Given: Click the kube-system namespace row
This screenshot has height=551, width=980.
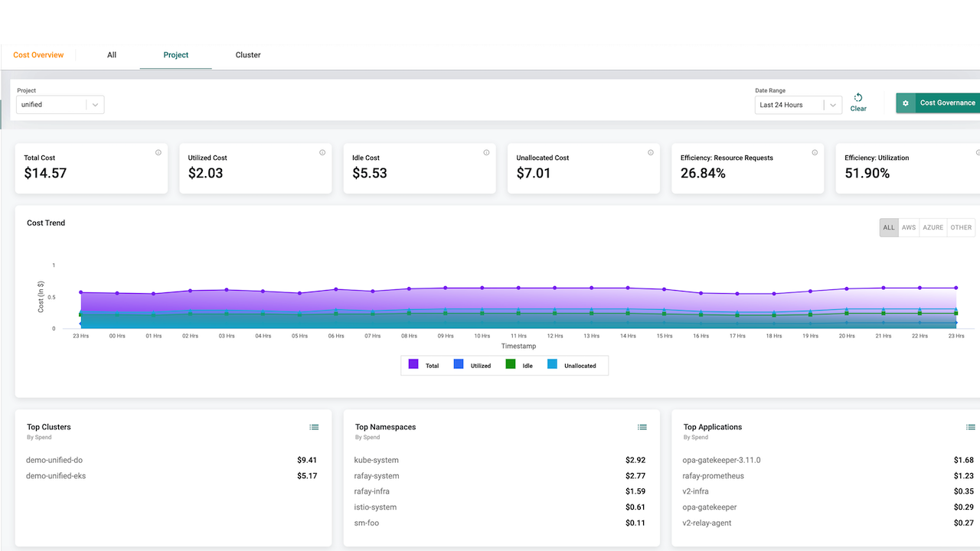Looking at the screenshot, I should [500, 460].
